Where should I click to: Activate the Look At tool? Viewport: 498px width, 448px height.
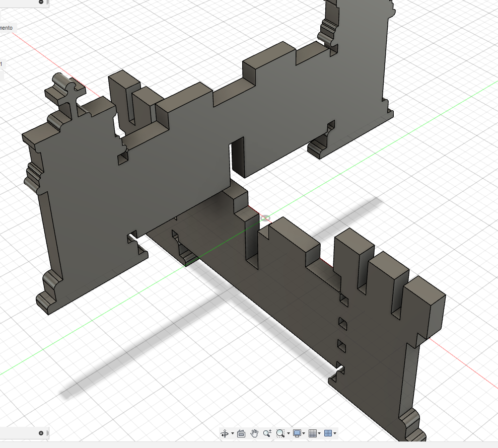[241, 433]
